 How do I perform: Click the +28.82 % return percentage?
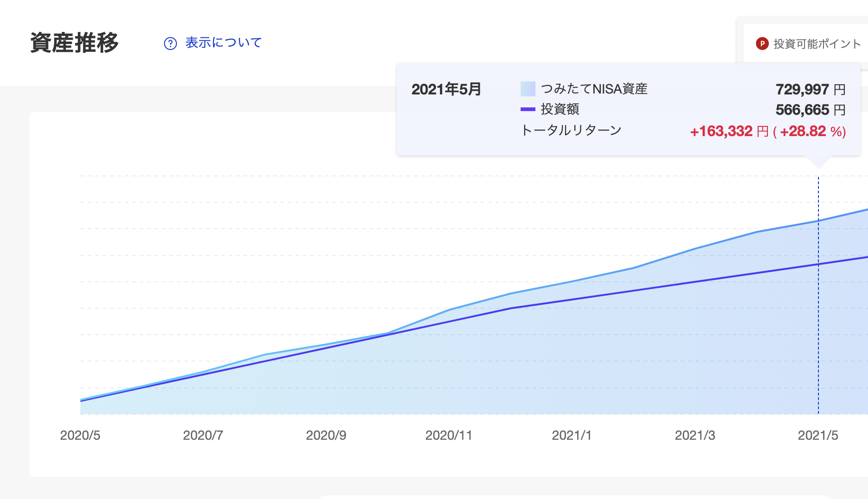[x=812, y=131]
